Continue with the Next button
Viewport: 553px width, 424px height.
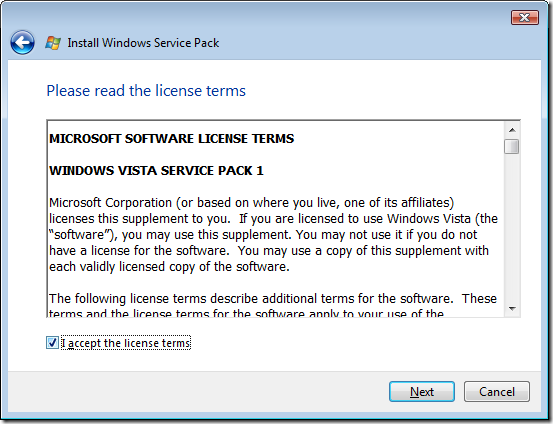[x=422, y=392]
